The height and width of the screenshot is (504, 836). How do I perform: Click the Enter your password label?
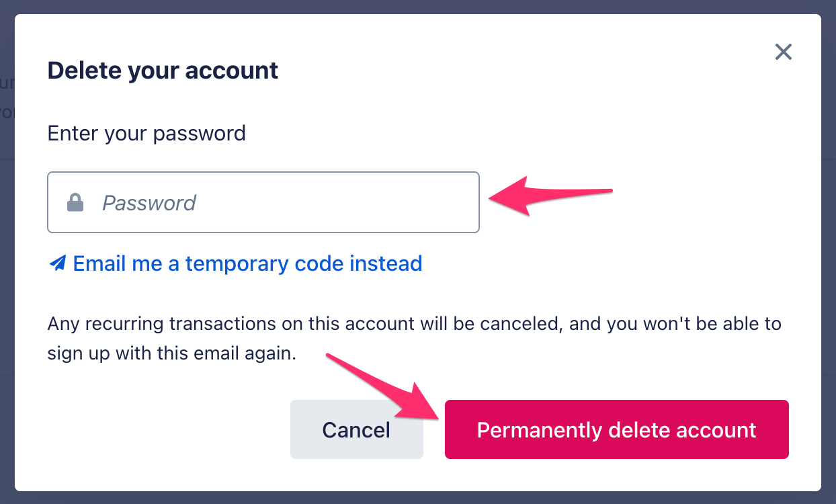pos(147,133)
